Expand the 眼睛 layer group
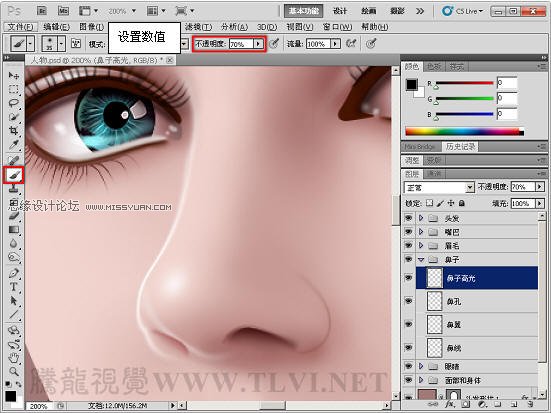 (421, 366)
